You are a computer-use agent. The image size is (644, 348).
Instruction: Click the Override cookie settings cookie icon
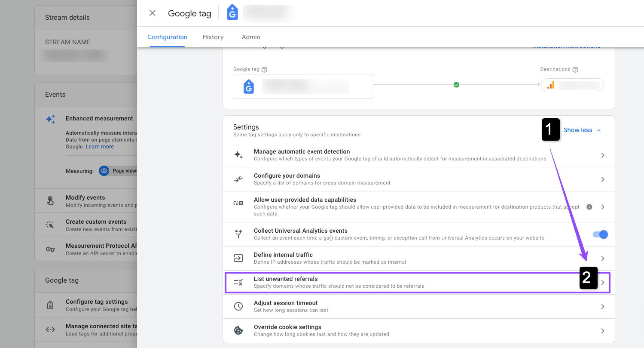238,330
